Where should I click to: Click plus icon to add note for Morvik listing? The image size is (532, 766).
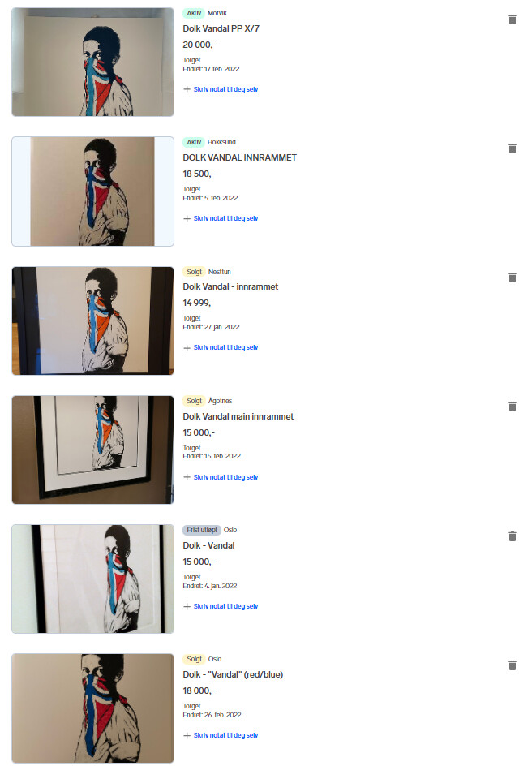[x=187, y=89]
